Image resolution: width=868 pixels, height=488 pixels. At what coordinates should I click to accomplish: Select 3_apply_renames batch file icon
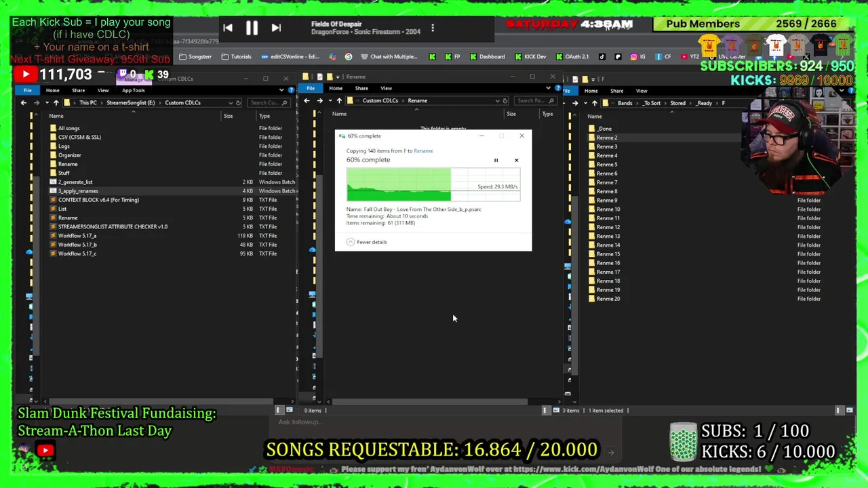pos(53,191)
